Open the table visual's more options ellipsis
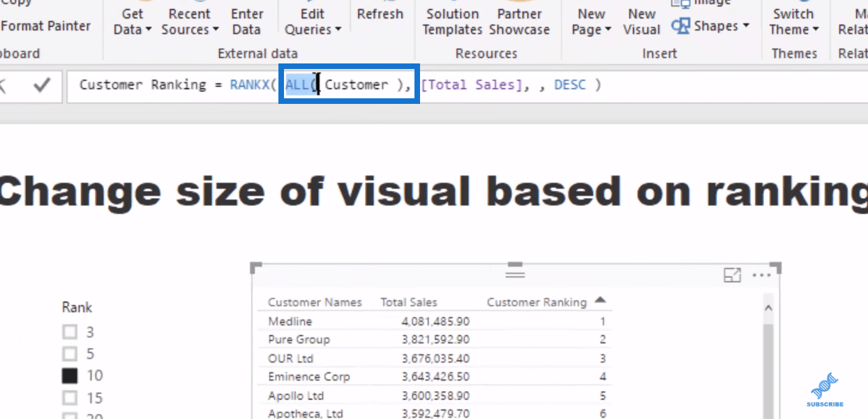The width and height of the screenshot is (868, 419). click(x=761, y=275)
